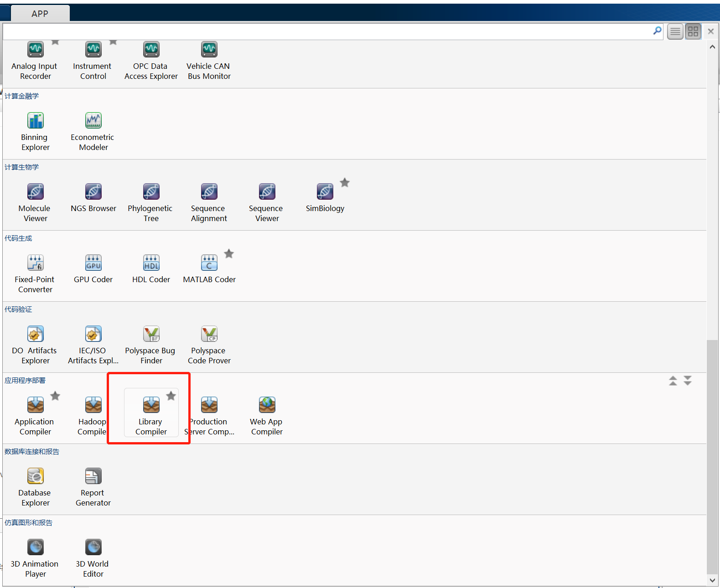Open HDL Coder app
Viewport: 720px width, 588px height.
151,270
